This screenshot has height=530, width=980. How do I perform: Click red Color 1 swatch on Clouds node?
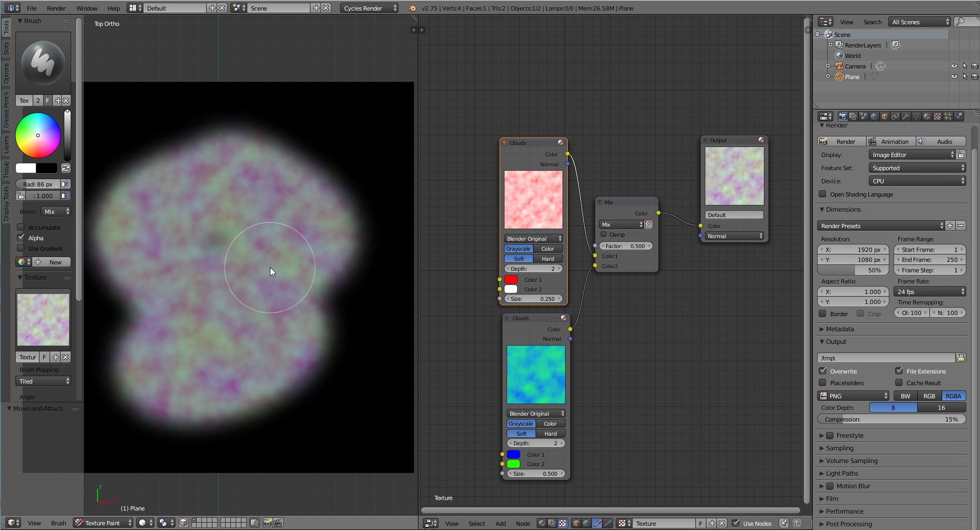pyautogui.click(x=511, y=279)
